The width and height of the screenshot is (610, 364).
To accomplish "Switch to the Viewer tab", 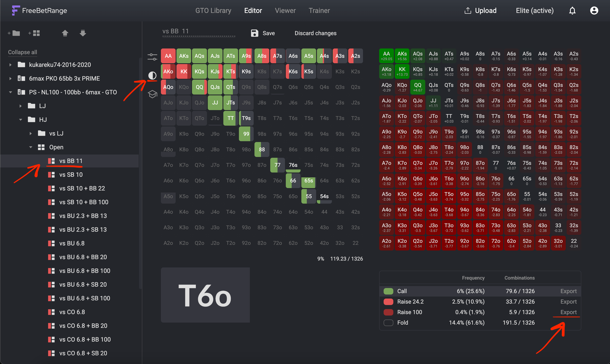I will coord(285,11).
